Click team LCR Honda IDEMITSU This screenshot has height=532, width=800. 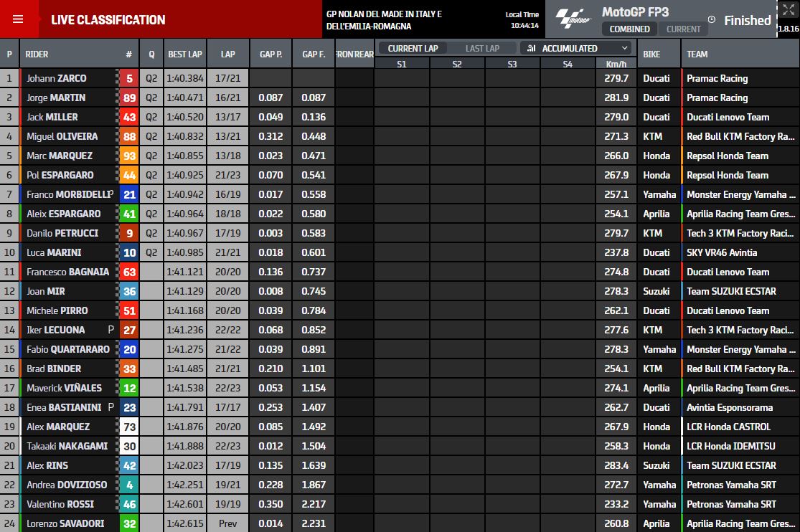pos(731,447)
